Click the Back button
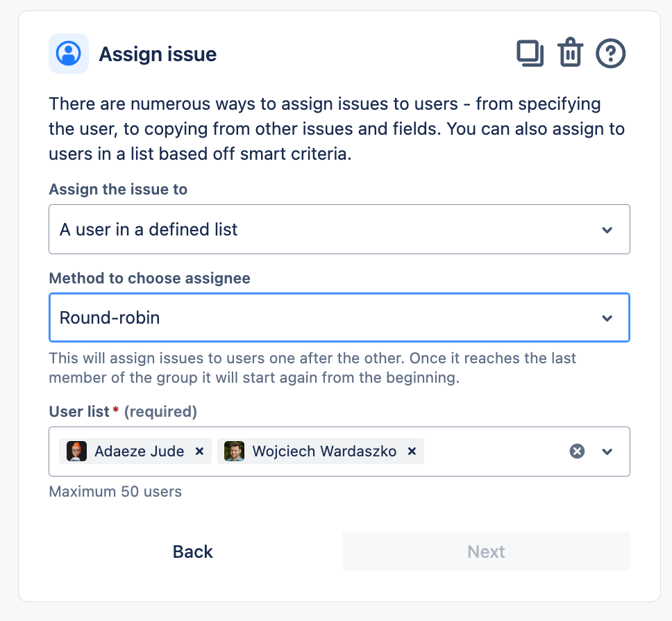The image size is (672, 621). tap(192, 552)
